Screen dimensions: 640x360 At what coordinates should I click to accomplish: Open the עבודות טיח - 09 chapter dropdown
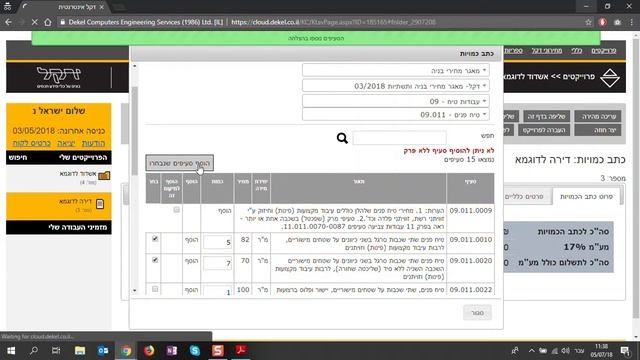click(396, 101)
